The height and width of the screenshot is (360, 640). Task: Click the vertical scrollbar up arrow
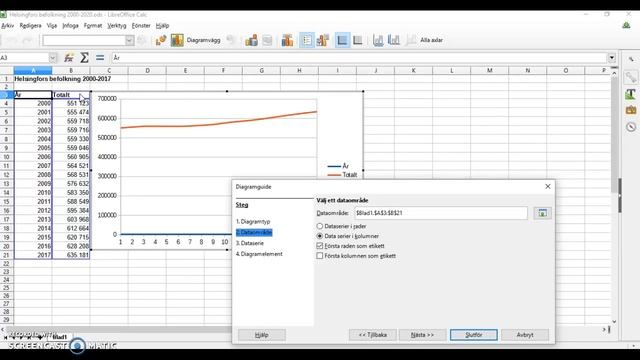614,73
